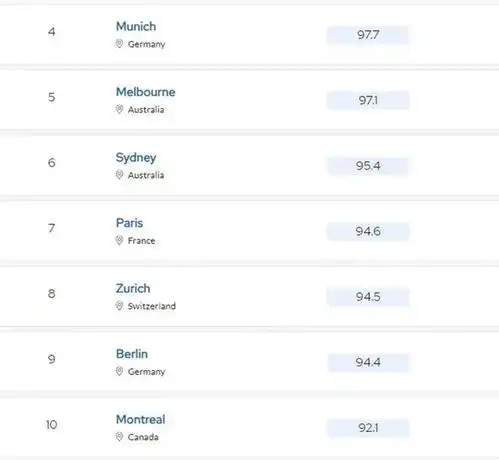This screenshot has width=499, height=460.
Task: Click the rank number 10
Action: 51,425
